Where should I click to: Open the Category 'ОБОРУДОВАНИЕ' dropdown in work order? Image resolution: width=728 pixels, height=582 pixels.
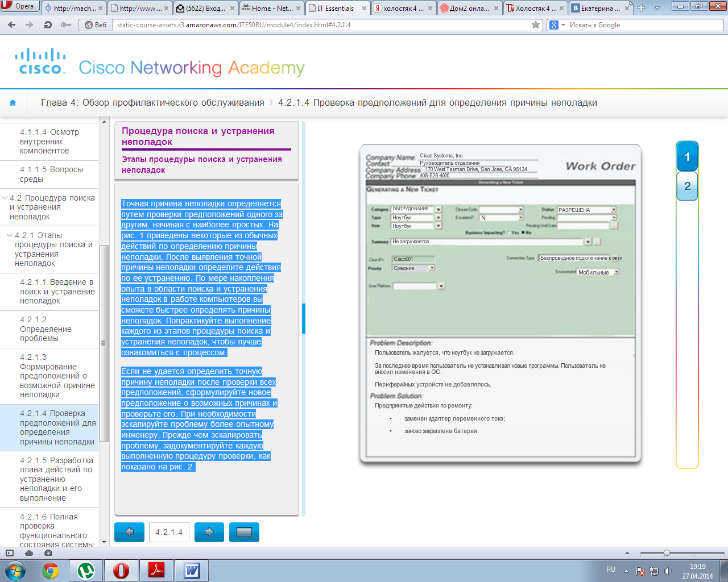[438, 209]
